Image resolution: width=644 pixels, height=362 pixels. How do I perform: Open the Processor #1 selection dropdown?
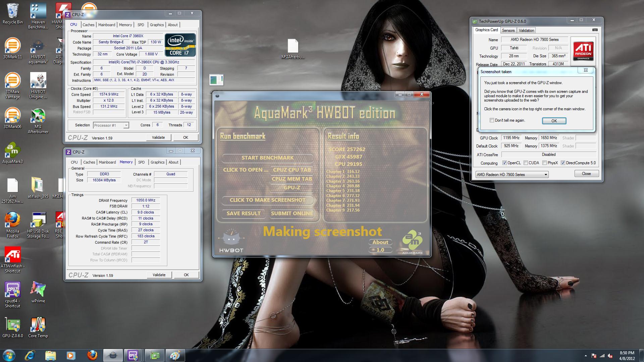(x=111, y=125)
